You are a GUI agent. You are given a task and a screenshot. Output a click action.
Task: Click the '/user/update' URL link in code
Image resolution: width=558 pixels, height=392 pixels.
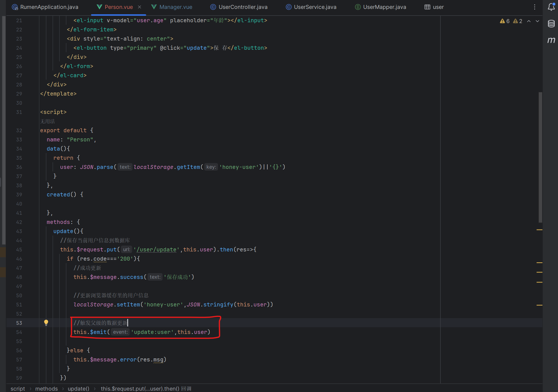click(x=156, y=249)
